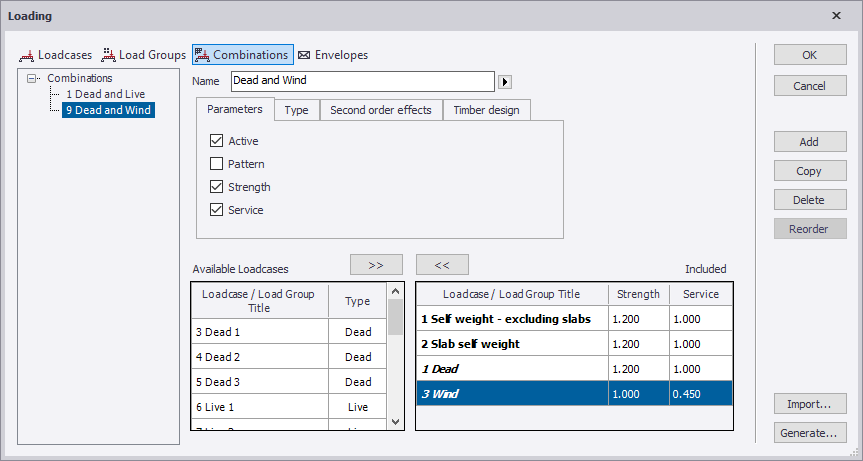Click the Type column header in Available table
The width and height of the screenshot is (863, 461).
[x=358, y=301]
